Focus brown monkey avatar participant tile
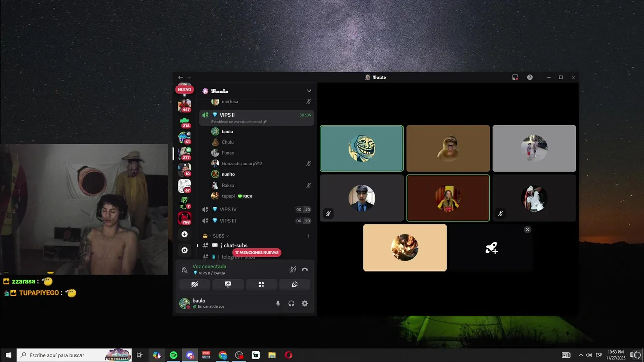Image resolution: width=644 pixels, height=362 pixels. tap(448, 148)
